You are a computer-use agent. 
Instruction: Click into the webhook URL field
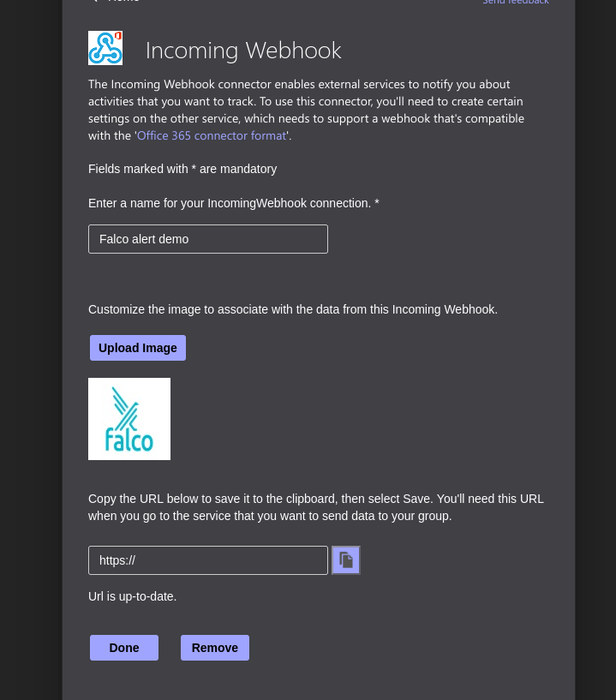pyautogui.click(x=208, y=560)
